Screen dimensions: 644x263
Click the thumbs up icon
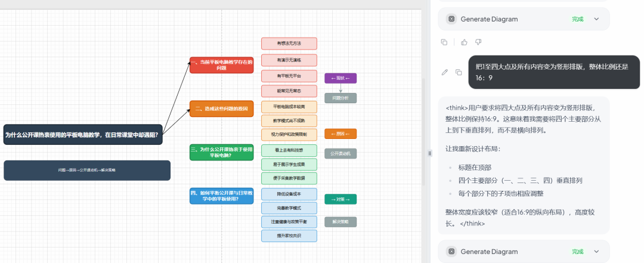point(464,42)
